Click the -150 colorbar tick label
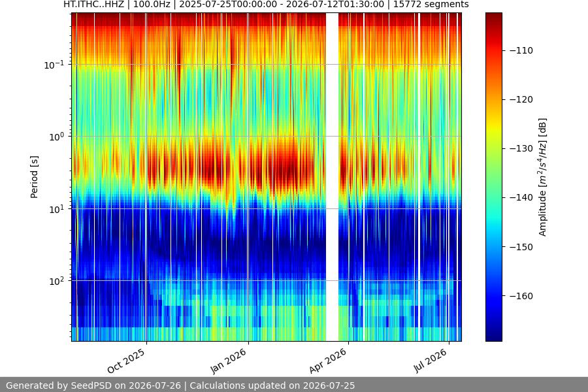This screenshot has width=588, height=392. (521, 247)
